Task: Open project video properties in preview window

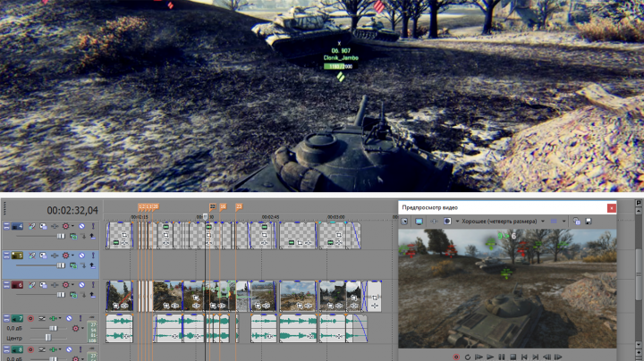Action: coord(404,222)
